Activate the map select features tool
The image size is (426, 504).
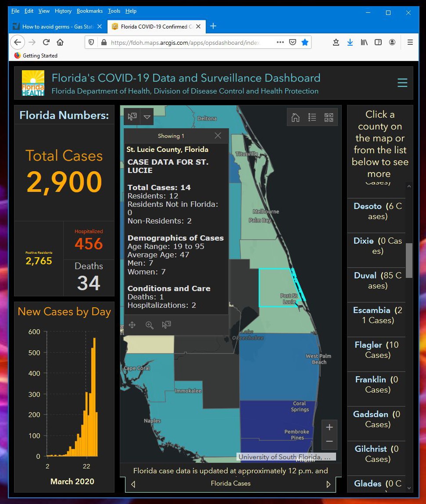click(132, 116)
